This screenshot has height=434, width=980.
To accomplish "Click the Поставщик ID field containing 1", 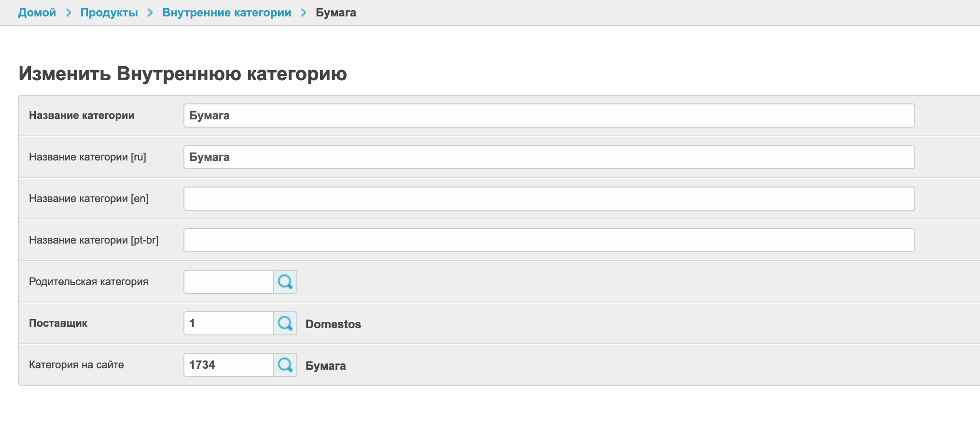I will (229, 323).
